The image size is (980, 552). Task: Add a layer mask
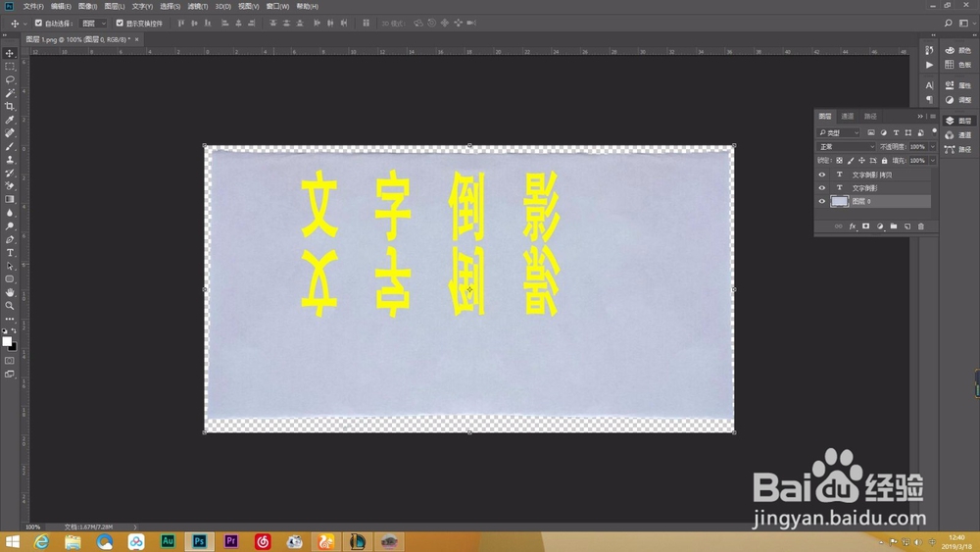pyautogui.click(x=865, y=226)
